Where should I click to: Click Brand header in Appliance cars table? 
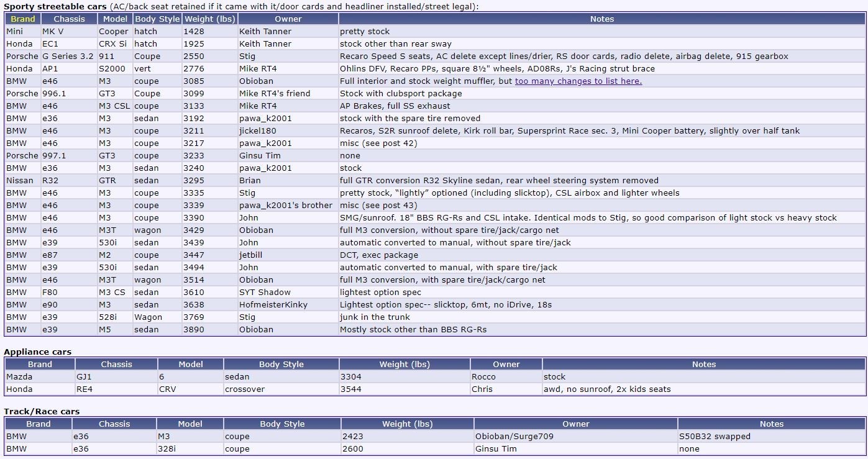pos(40,365)
